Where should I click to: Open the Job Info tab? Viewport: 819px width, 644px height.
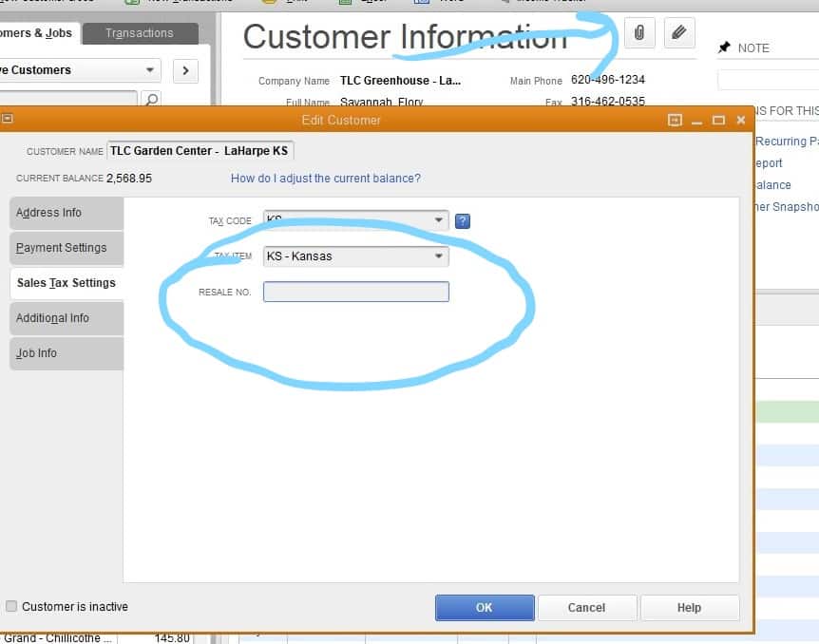[67, 353]
